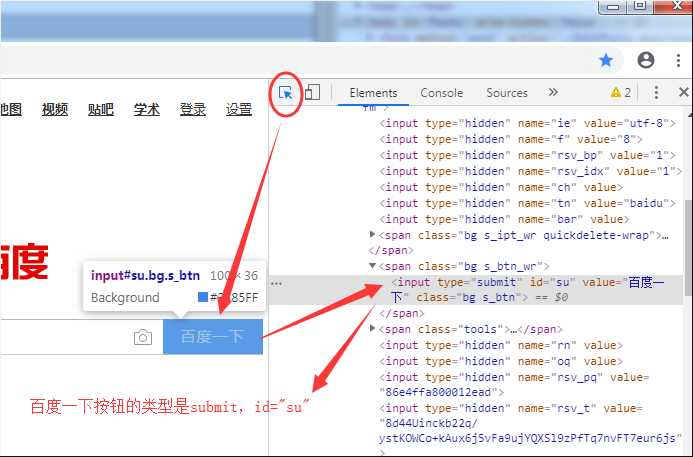Click the 百度一下 search button

(x=213, y=337)
